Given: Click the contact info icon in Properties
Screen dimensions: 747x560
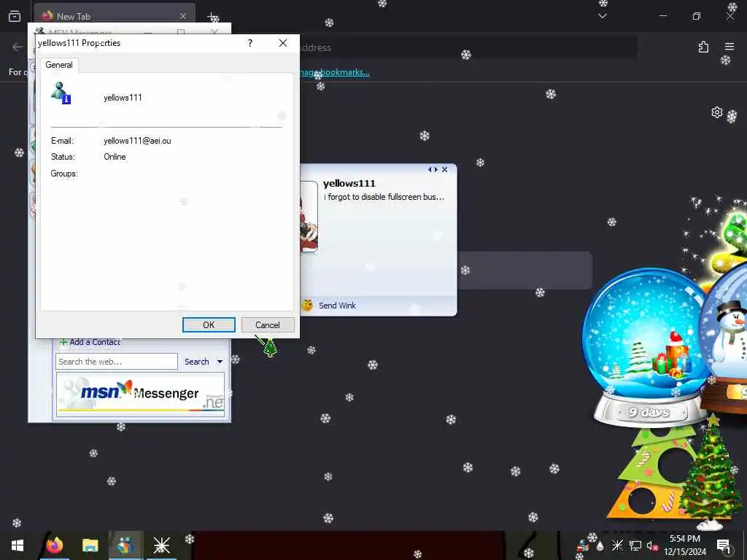Looking at the screenshot, I should point(61,93).
